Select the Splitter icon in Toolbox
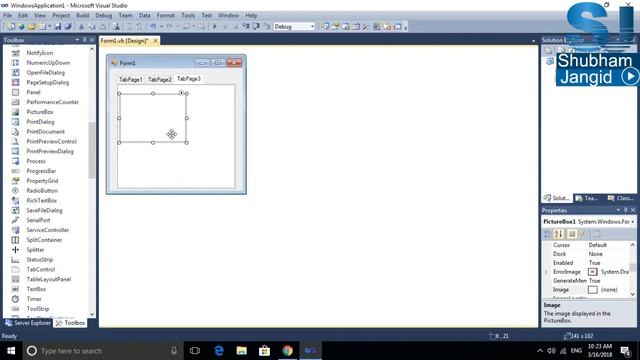The height and width of the screenshot is (360, 640). tap(16, 250)
